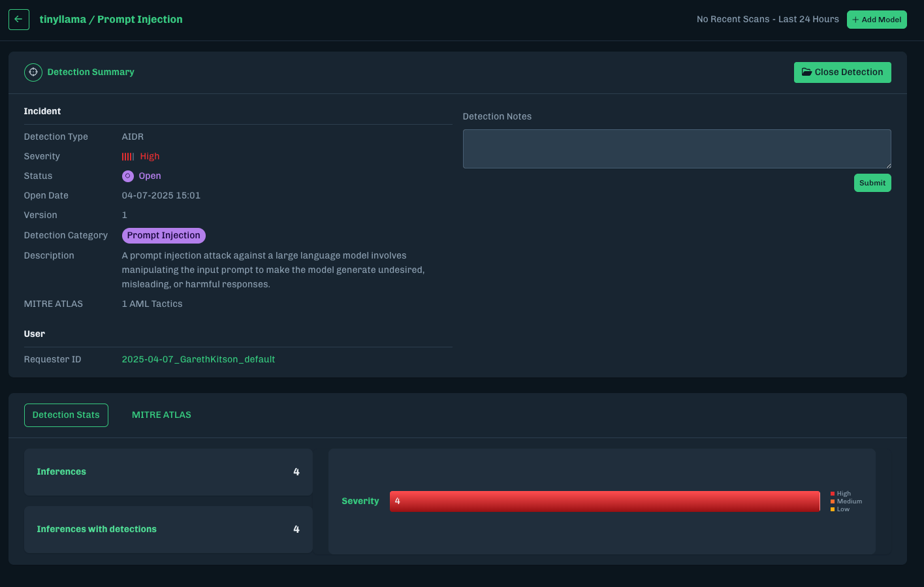Click the Close Detection button
The height and width of the screenshot is (587, 924).
point(842,72)
